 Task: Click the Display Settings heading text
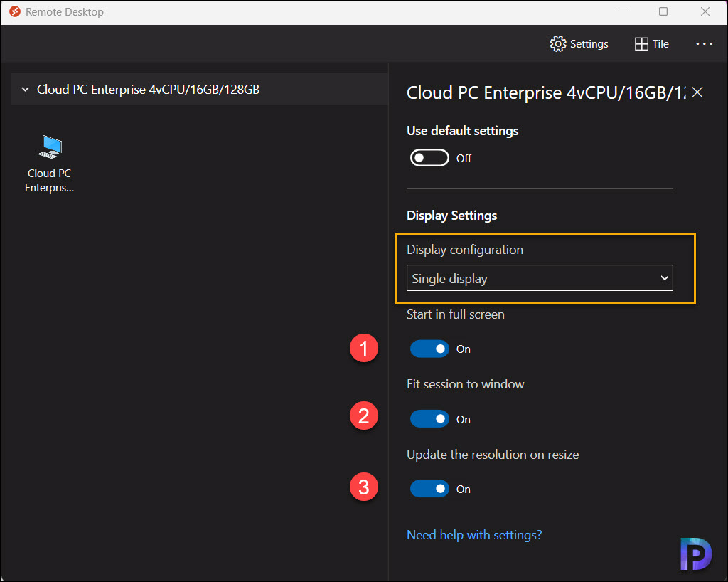coord(451,216)
